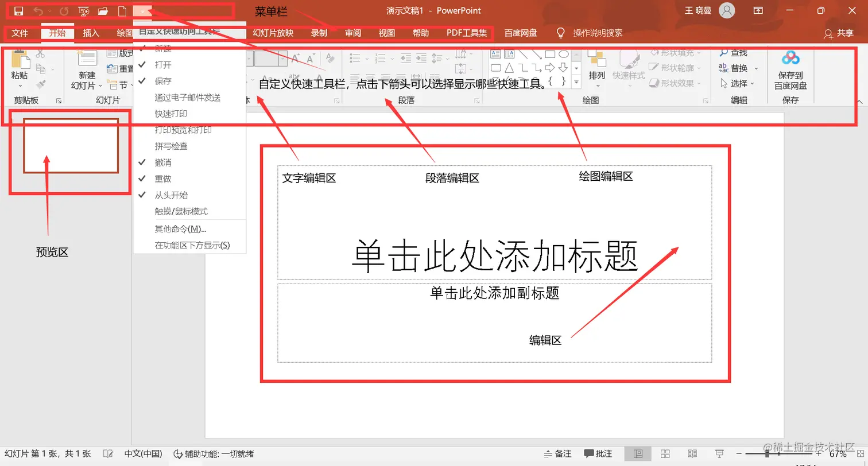868x466 pixels.
Task: Open the 替换 (Replace) dropdown arrow
Action: 756,68
